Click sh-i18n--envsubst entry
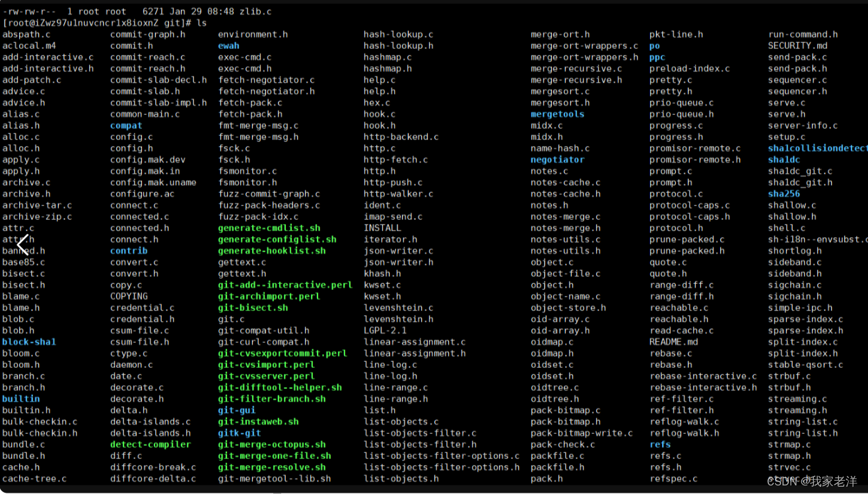868x494 pixels. point(817,239)
